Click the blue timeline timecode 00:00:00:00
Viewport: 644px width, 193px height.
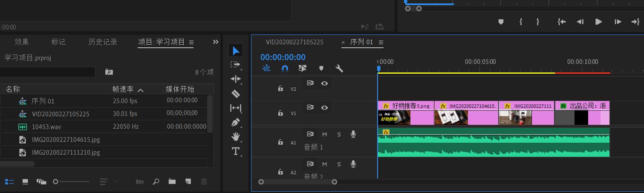tap(283, 57)
